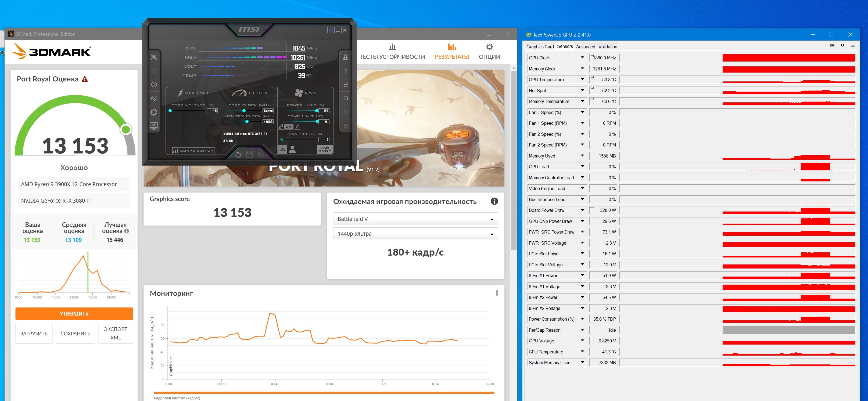The image size is (868, 401).
Task: Click the Мониторинг three-dot options menu
Action: click(497, 293)
